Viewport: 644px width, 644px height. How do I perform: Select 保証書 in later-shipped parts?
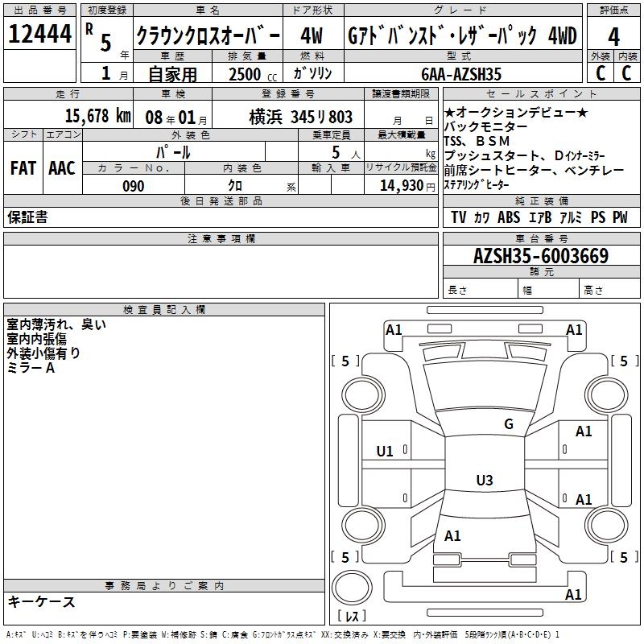click(x=27, y=217)
